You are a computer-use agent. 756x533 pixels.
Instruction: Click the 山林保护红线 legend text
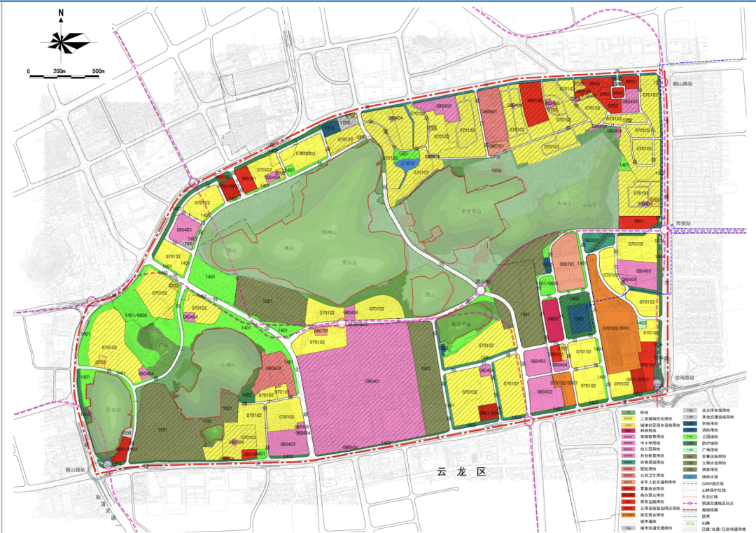pyautogui.click(x=714, y=490)
